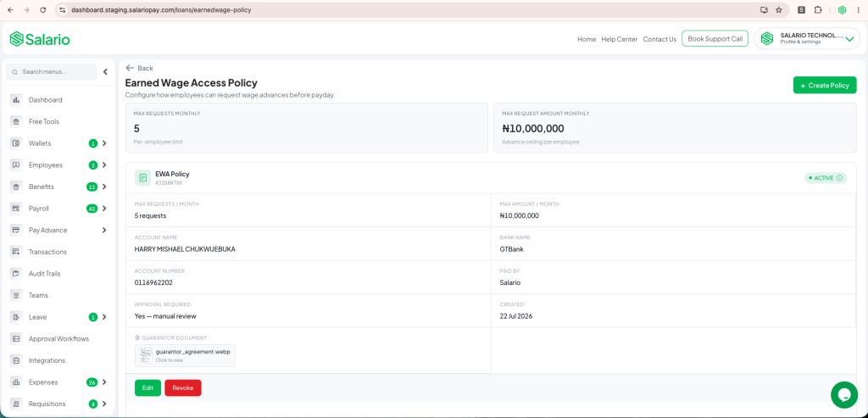This screenshot has width=868, height=418.
Task: Click the Edit policy button
Action: (147, 387)
